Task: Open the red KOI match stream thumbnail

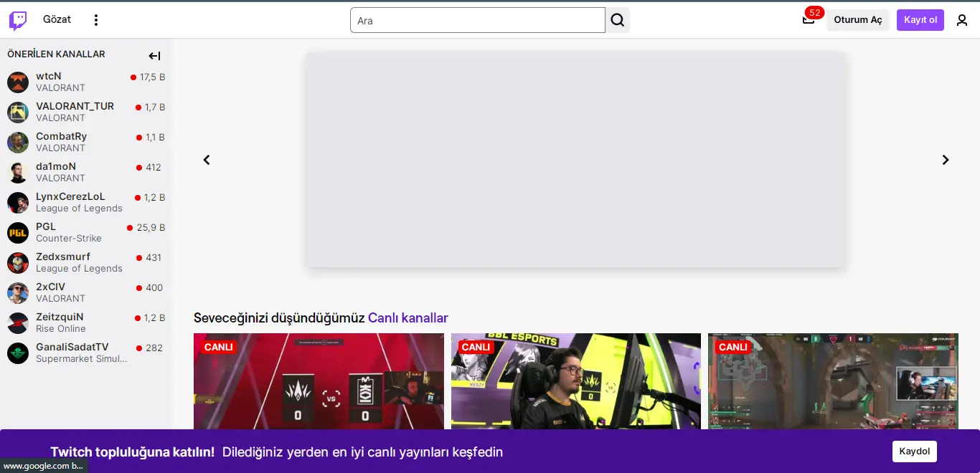Action: click(x=319, y=381)
